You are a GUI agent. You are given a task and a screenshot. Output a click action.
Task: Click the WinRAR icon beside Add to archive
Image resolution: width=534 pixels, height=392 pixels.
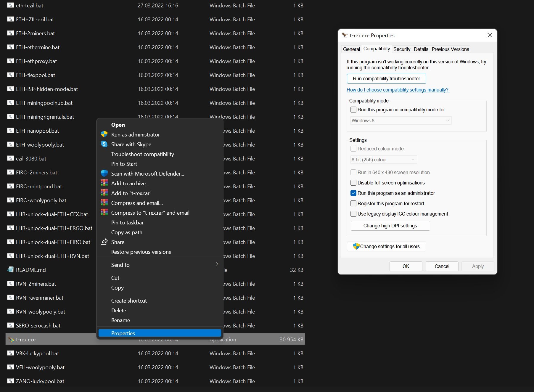104,183
